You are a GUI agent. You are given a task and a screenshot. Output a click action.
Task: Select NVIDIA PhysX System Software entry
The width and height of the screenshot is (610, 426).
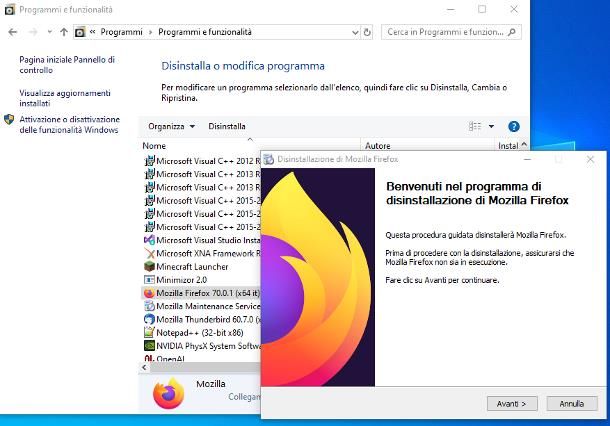coord(202,346)
